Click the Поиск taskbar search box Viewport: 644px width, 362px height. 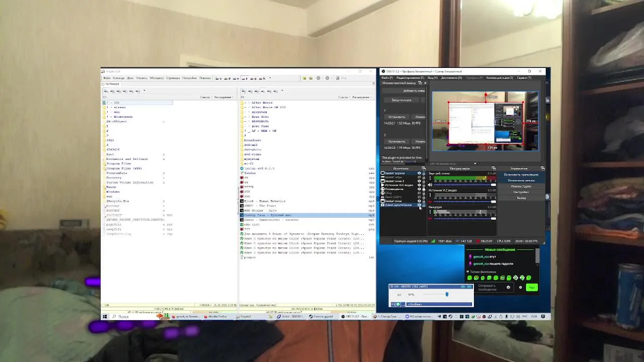(x=137, y=317)
